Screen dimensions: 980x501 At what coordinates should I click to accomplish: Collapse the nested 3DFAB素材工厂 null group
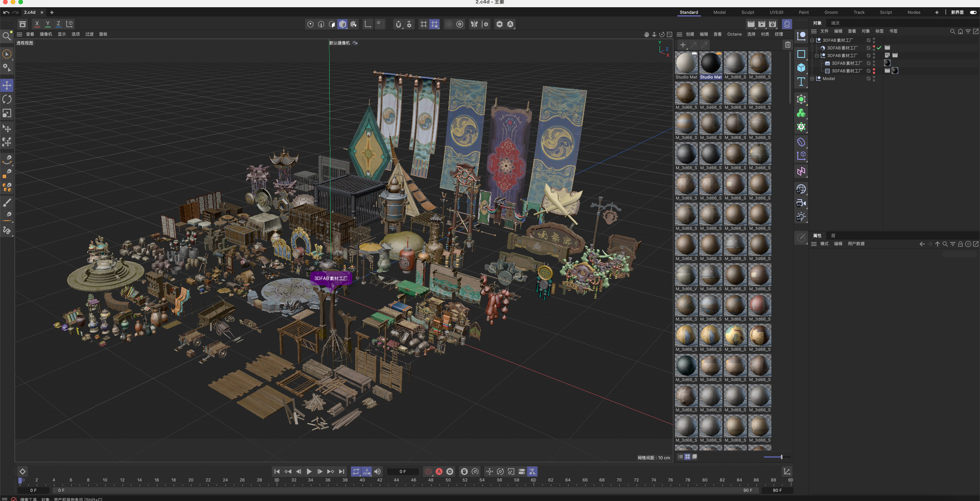(x=817, y=56)
